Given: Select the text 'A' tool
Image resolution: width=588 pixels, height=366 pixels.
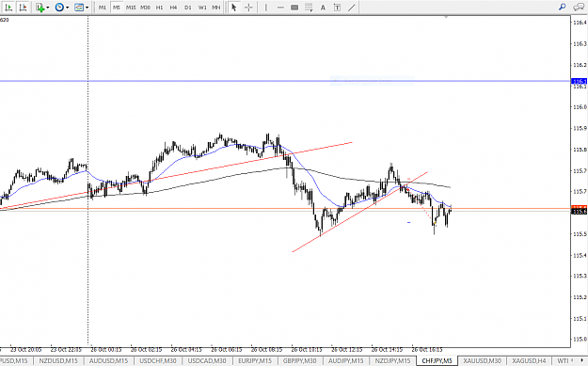Looking at the screenshot, I should coord(323,8).
